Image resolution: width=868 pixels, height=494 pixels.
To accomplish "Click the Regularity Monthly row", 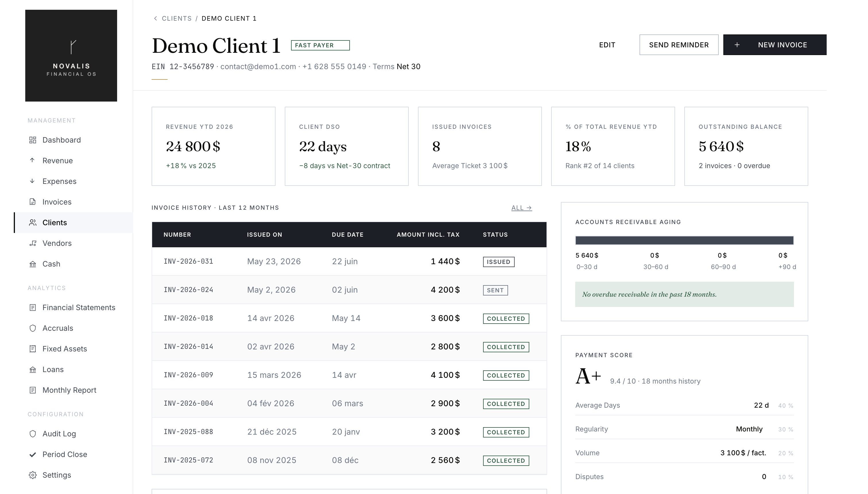I will (x=684, y=429).
